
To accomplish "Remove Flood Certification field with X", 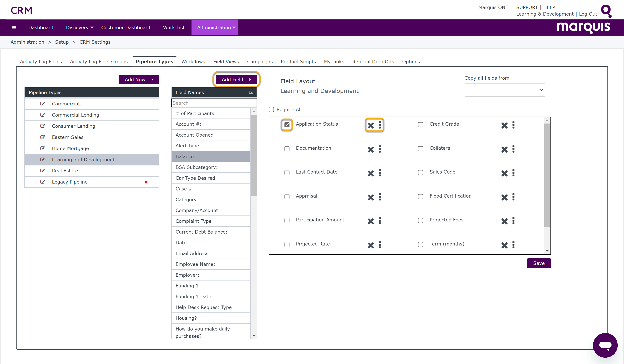I will 504,197.
